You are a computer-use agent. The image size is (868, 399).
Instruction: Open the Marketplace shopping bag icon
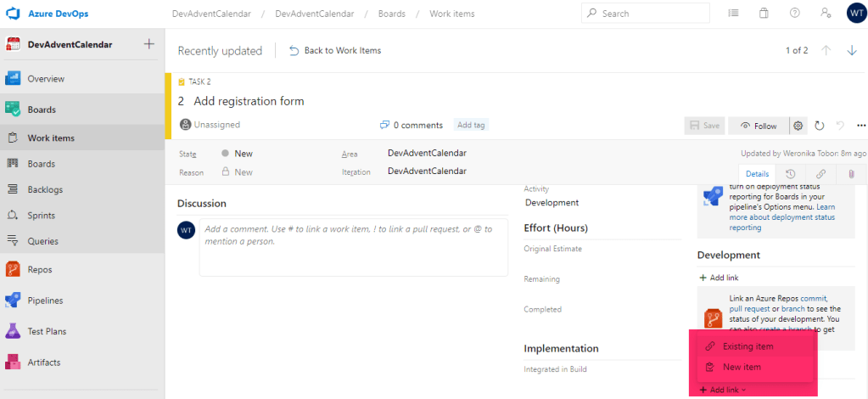tap(764, 14)
